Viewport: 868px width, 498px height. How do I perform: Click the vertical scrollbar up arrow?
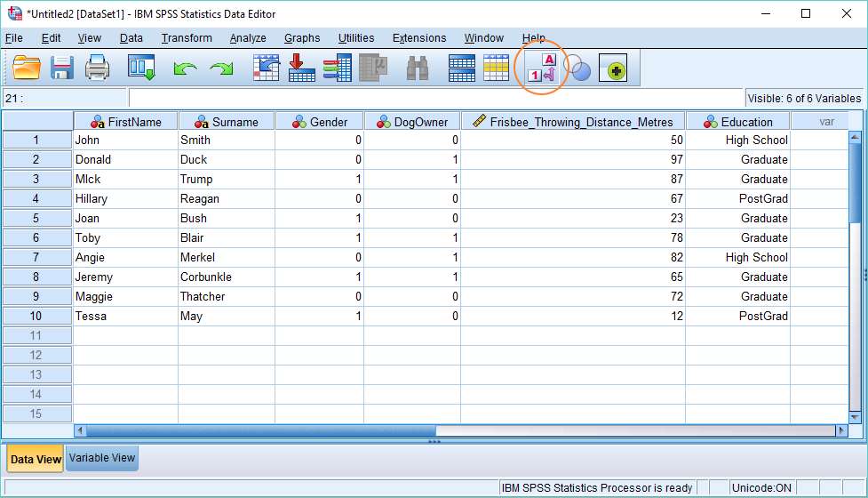pos(854,136)
